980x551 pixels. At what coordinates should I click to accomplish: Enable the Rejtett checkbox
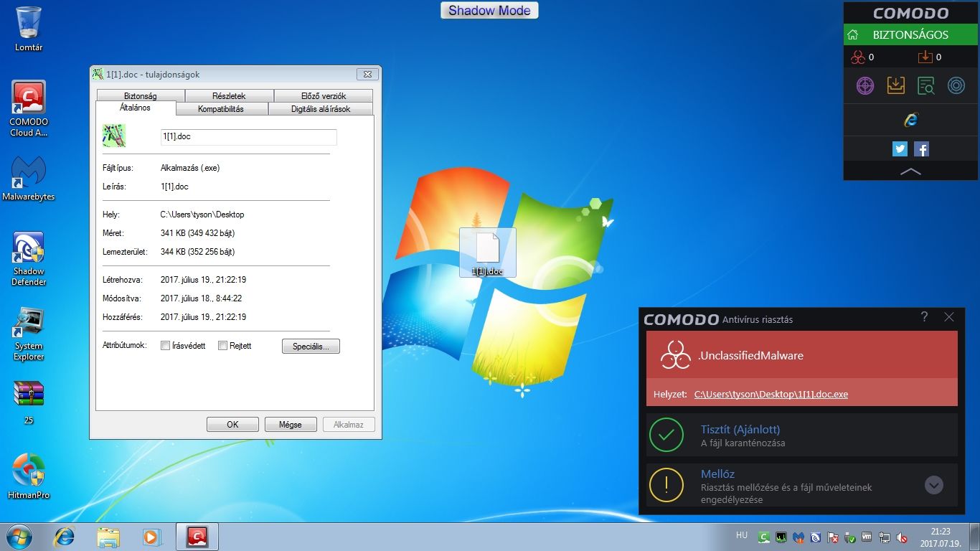[x=222, y=346]
